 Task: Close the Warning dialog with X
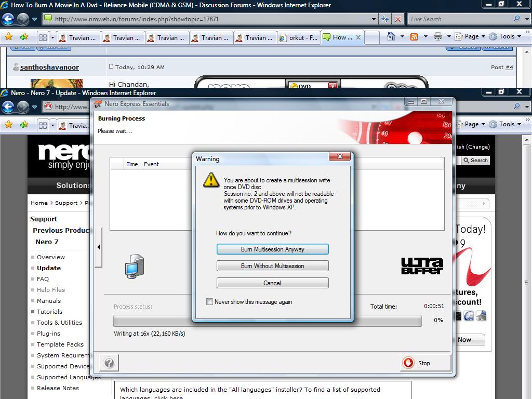tap(340, 156)
